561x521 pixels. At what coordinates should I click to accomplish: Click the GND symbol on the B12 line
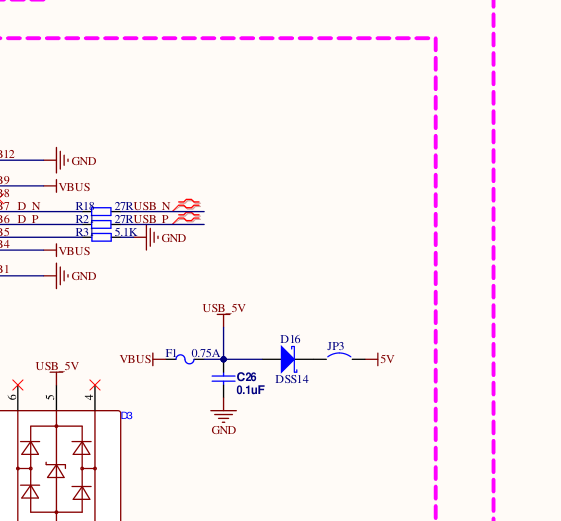[62, 160]
